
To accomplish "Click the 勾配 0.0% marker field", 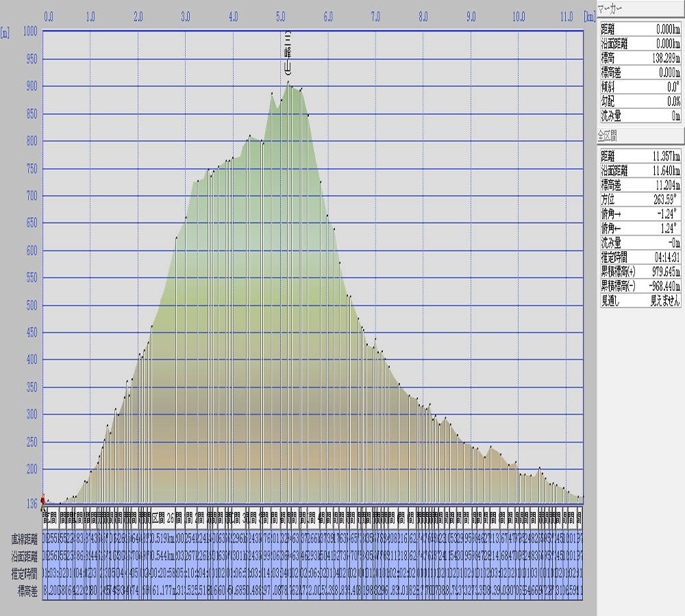I will tap(640, 101).
